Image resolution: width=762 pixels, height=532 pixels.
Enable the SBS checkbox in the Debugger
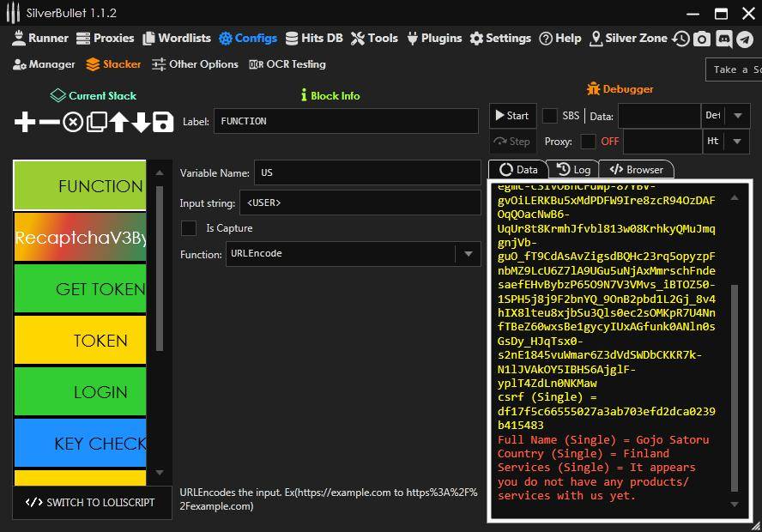coord(549,116)
